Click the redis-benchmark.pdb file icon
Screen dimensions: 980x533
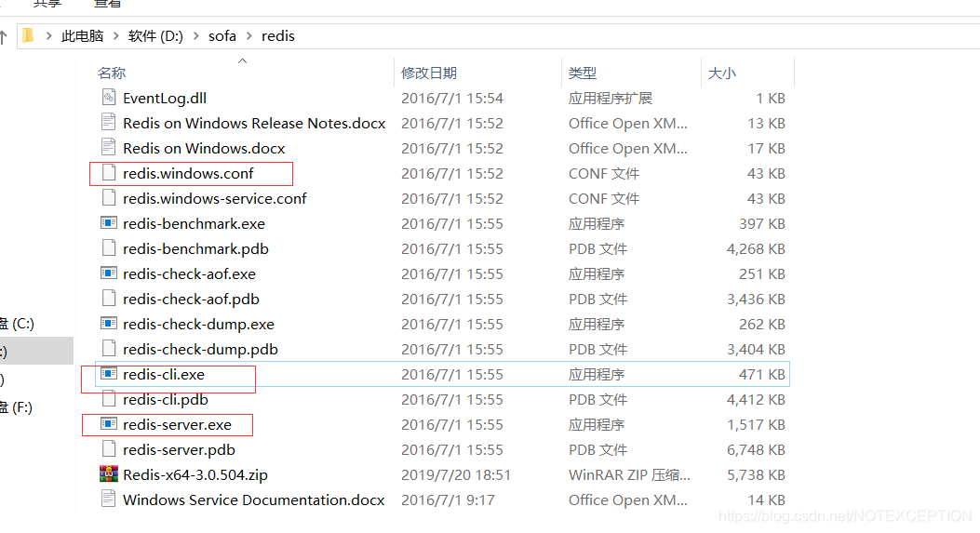[109, 248]
